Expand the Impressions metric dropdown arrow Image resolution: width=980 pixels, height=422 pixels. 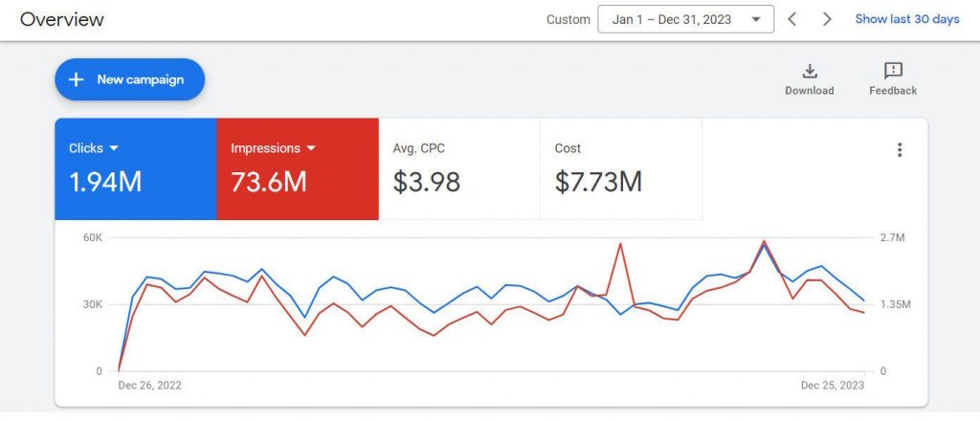[311, 148]
